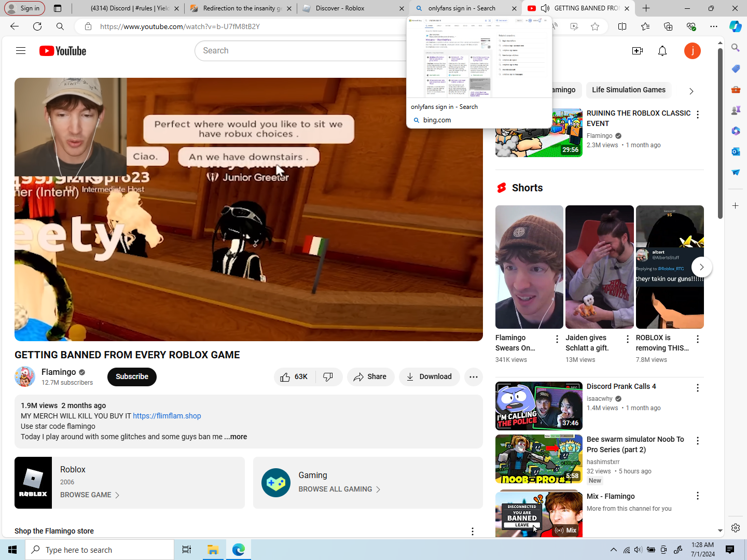Click the Flamingo channel avatar picture
This screenshot has height=560, width=747.
pos(25,376)
